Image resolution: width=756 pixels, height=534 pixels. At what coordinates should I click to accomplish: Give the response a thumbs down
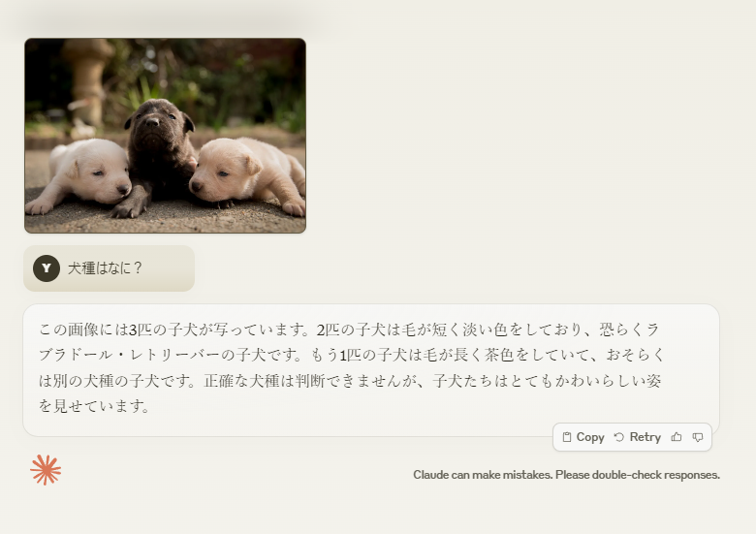[x=698, y=437]
